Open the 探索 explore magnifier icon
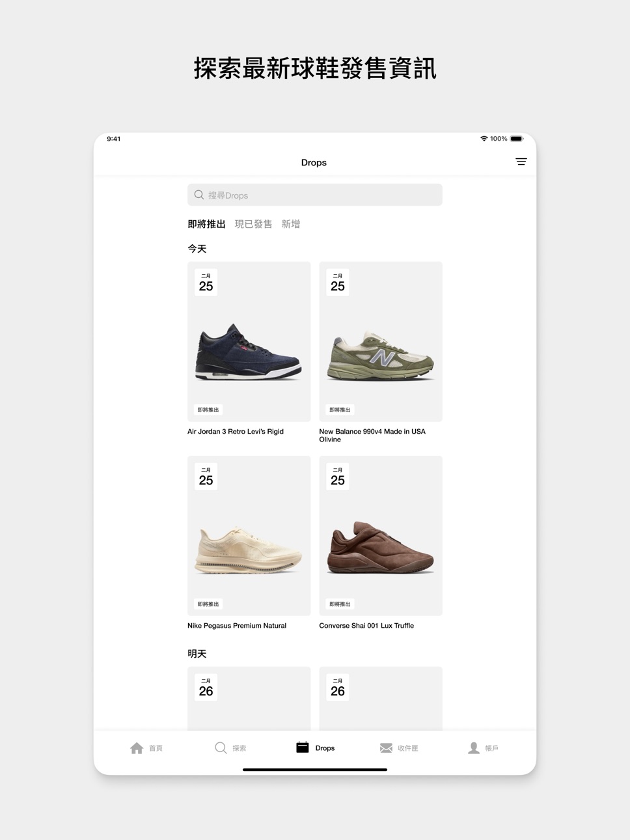 (221, 748)
